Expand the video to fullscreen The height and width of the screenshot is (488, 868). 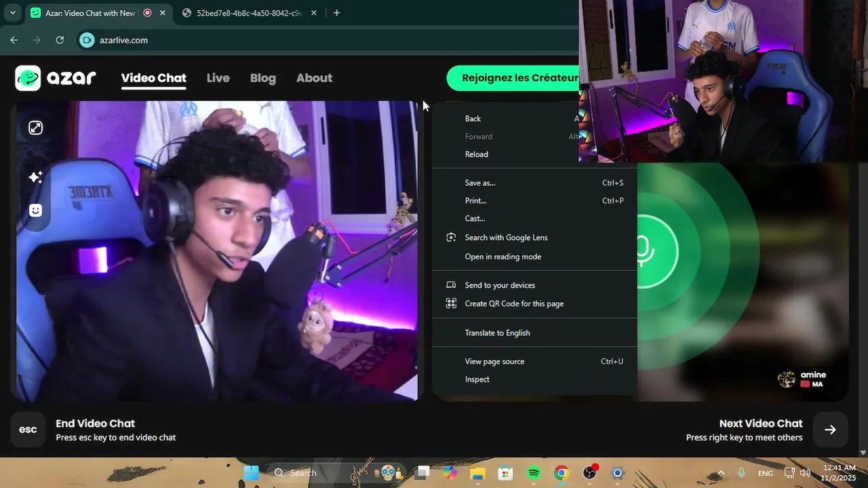[35, 127]
